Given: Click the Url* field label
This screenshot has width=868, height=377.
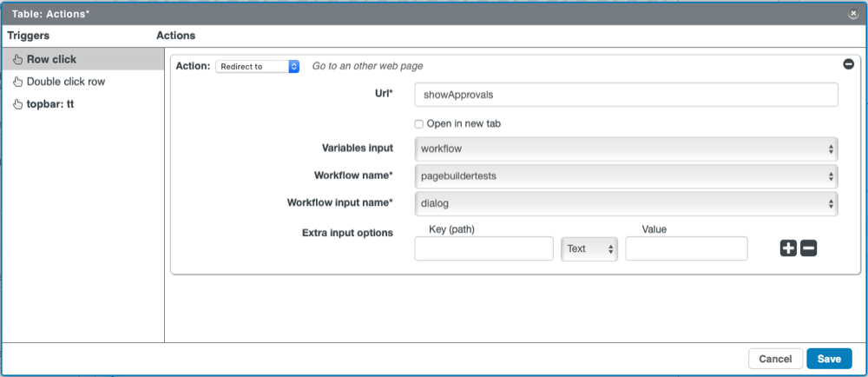Looking at the screenshot, I should click(x=385, y=94).
